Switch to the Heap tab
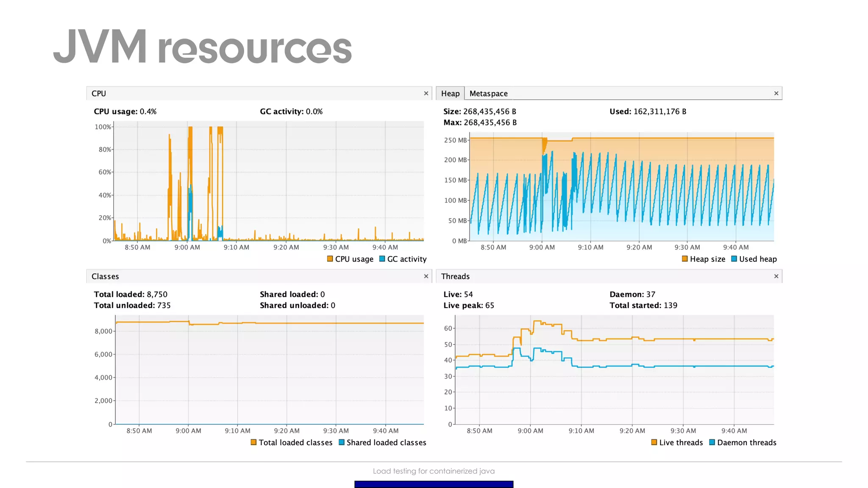The height and width of the screenshot is (488, 868). (x=450, y=93)
